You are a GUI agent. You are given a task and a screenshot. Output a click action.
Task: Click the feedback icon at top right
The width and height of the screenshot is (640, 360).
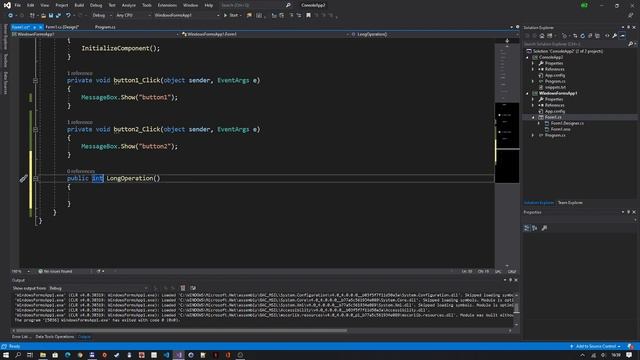pyautogui.click(x=631, y=16)
